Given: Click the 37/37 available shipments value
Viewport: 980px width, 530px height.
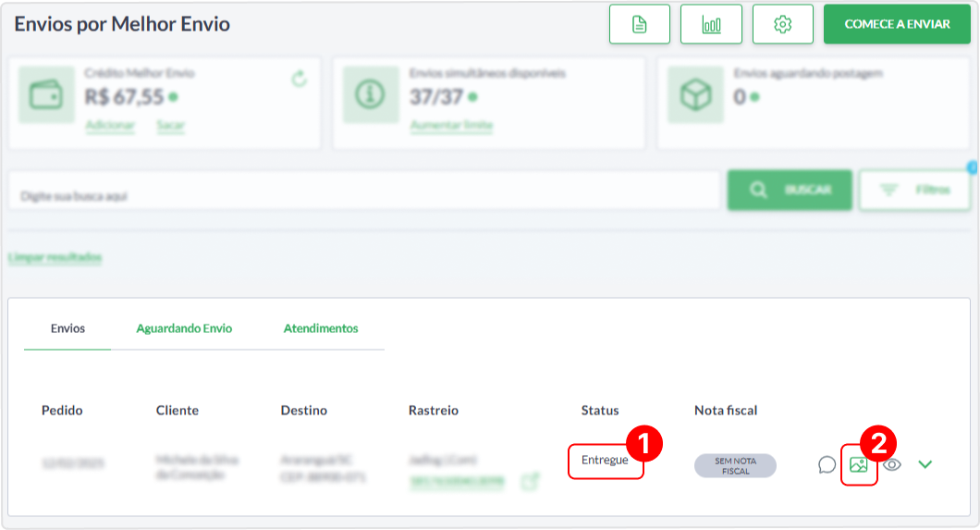Looking at the screenshot, I should pos(436,97).
